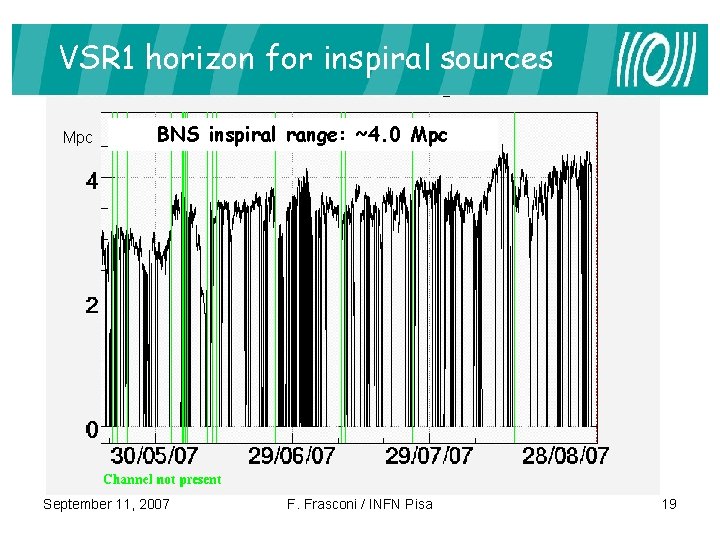Click the footer author 'F. Frasconi / INFN Pisa'
Screen dimensions: 720x540
tap(360, 504)
